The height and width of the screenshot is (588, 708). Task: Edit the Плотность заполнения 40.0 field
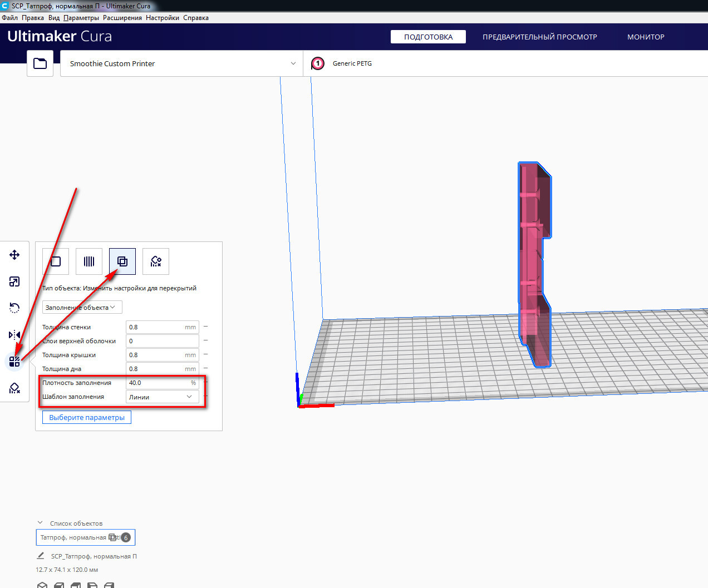click(162, 383)
